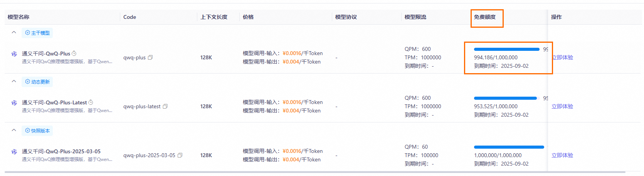Collapse the 快照版本 group chevron

14,130
